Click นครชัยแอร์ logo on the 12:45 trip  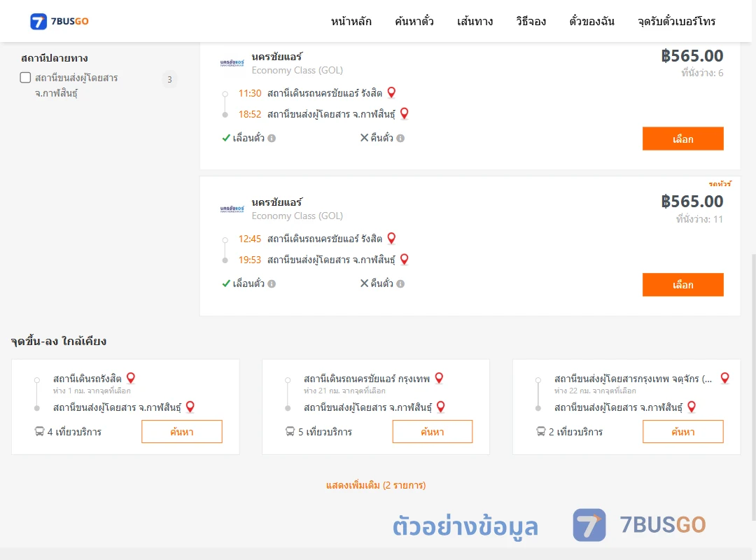tap(232, 209)
